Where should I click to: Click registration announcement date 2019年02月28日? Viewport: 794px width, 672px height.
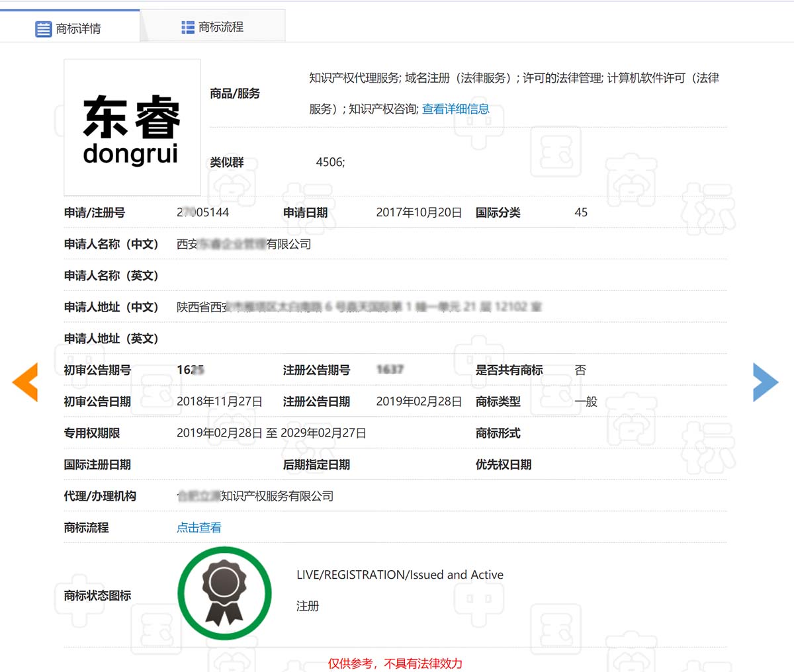coord(418,401)
